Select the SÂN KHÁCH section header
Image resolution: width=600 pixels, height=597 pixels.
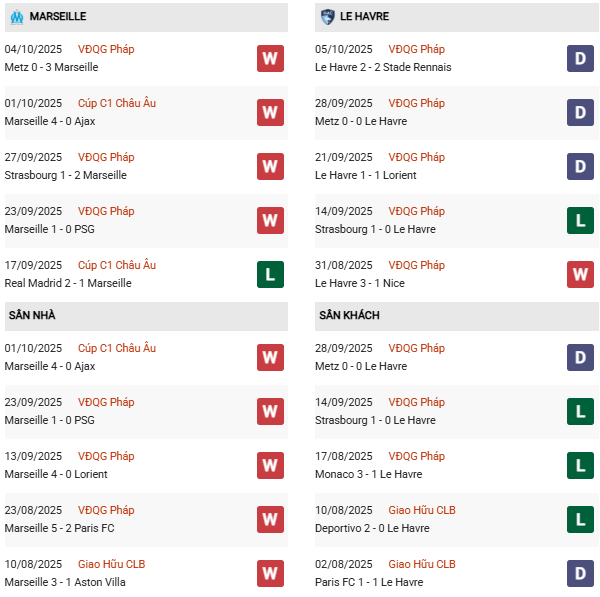(349, 316)
